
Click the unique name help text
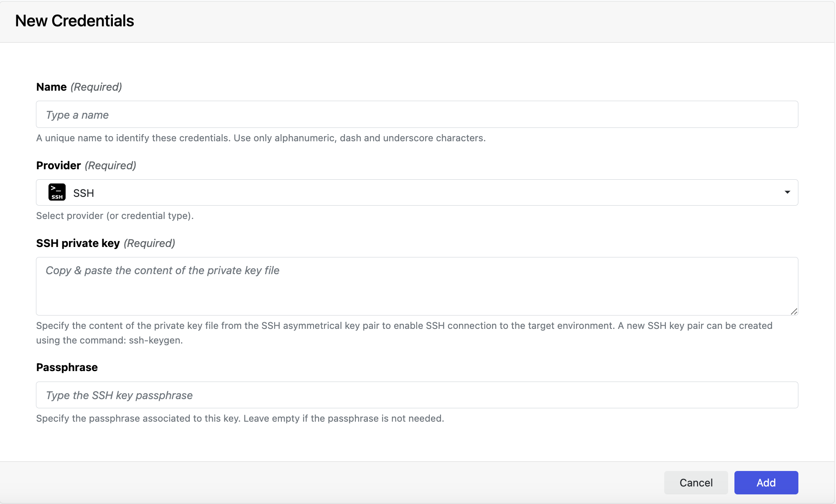(x=261, y=138)
